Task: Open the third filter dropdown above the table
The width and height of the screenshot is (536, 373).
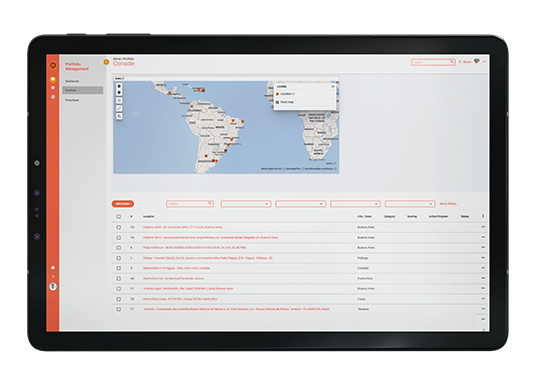Action: click(x=355, y=204)
